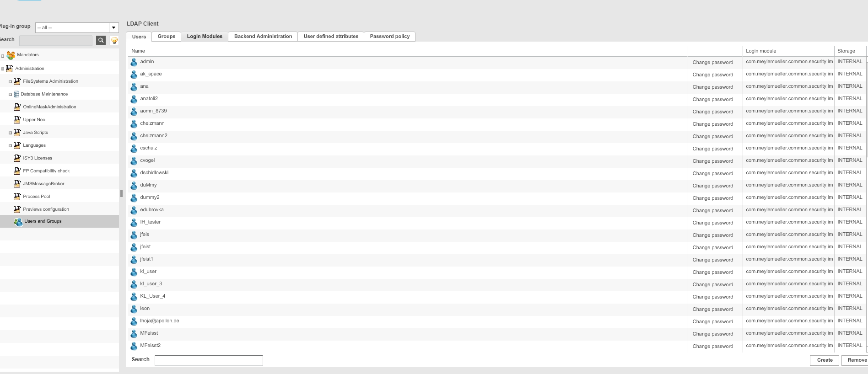The width and height of the screenshot is (868, 374).
Task: Expand the Database Maintenance node
Action: pyautogui.click(x=10, y=95)
